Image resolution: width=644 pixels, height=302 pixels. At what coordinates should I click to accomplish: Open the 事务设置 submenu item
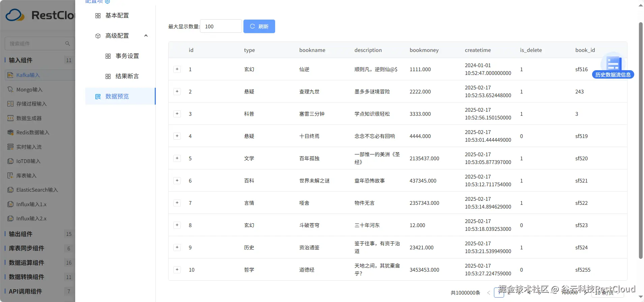point(127,56)
